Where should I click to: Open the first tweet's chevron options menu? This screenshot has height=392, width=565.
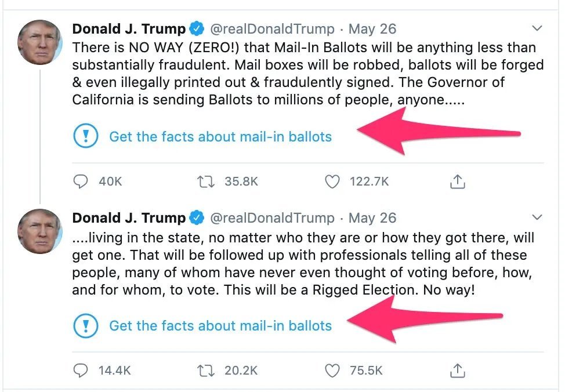pos(537,28)
